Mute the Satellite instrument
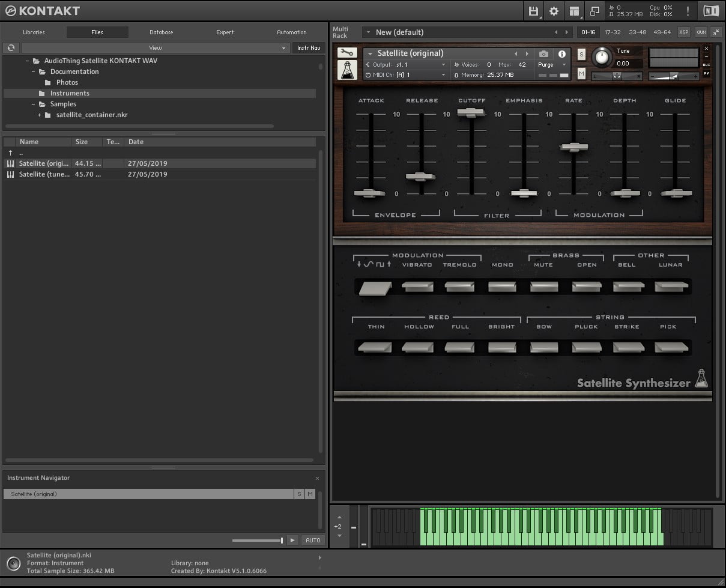This screenshot has height=588, width=726. coord(581,73)
